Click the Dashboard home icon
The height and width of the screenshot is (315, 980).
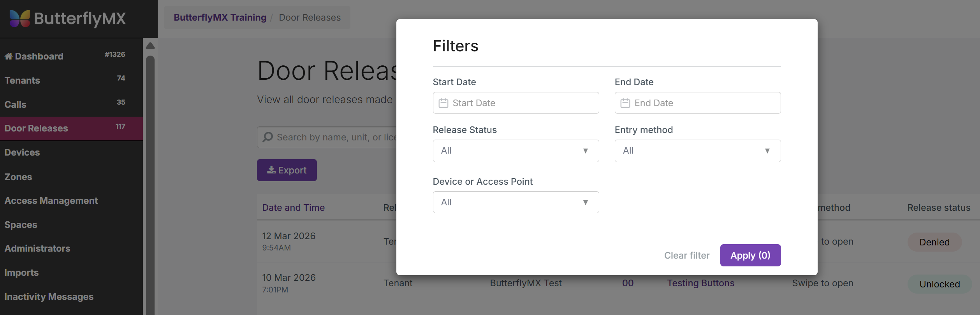click(9, 56)
